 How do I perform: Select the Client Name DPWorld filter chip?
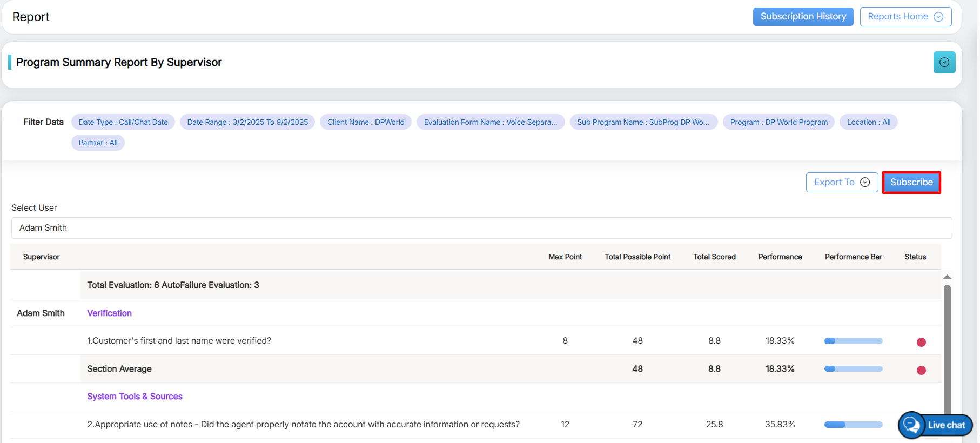tap(366, 122)
